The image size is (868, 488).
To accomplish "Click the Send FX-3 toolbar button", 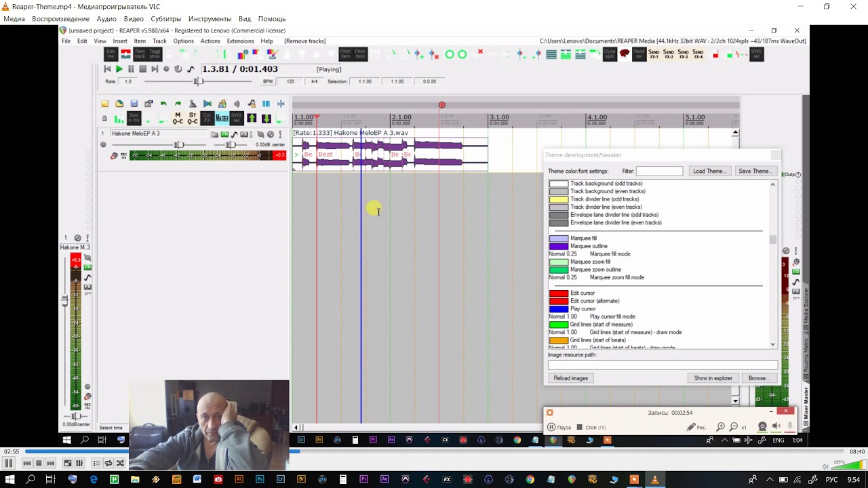I will pos(684,54).
